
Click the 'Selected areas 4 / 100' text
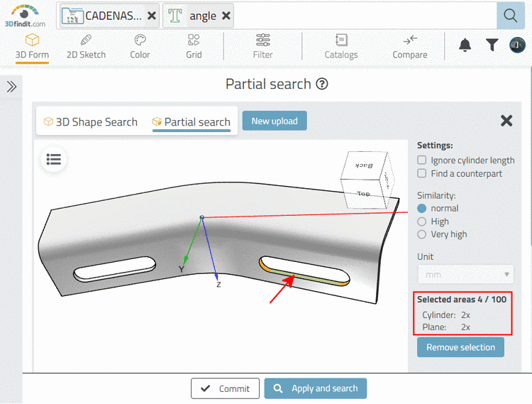[462, 300]
